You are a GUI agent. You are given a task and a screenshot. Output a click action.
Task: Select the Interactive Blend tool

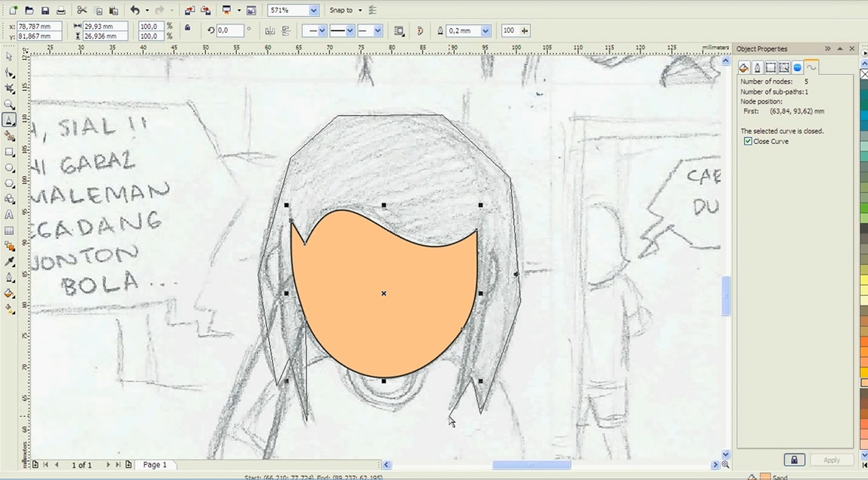pyautogui.click(x=9, y=246)
